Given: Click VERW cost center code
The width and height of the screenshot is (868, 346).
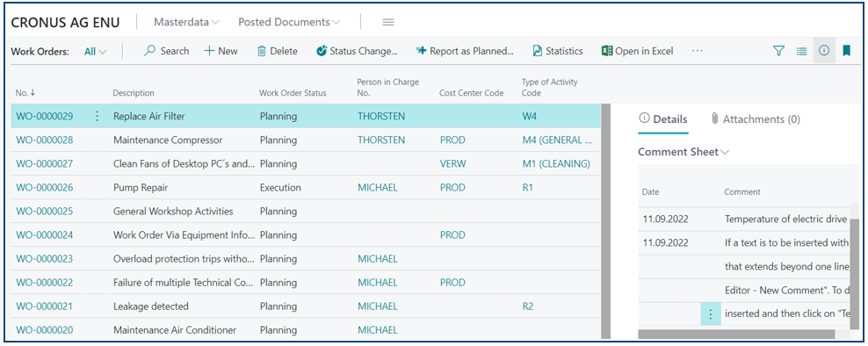Looking at the screenshot, I should coord(452,164).
